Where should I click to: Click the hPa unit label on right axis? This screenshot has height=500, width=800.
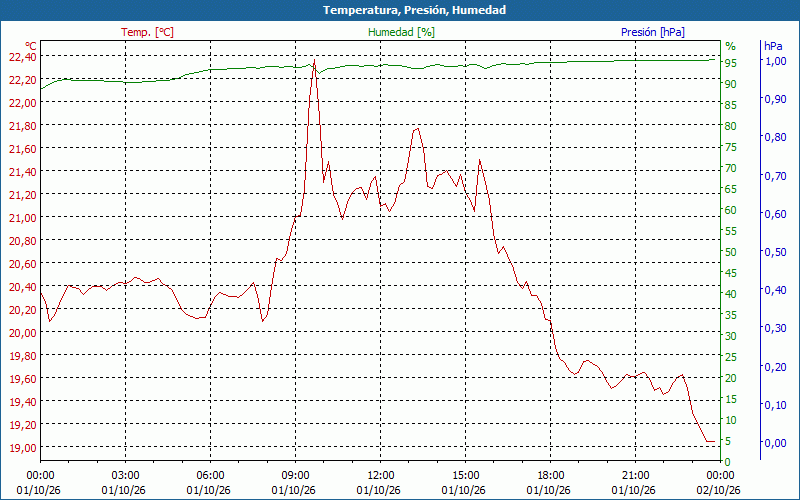click(x=773, y=46)
